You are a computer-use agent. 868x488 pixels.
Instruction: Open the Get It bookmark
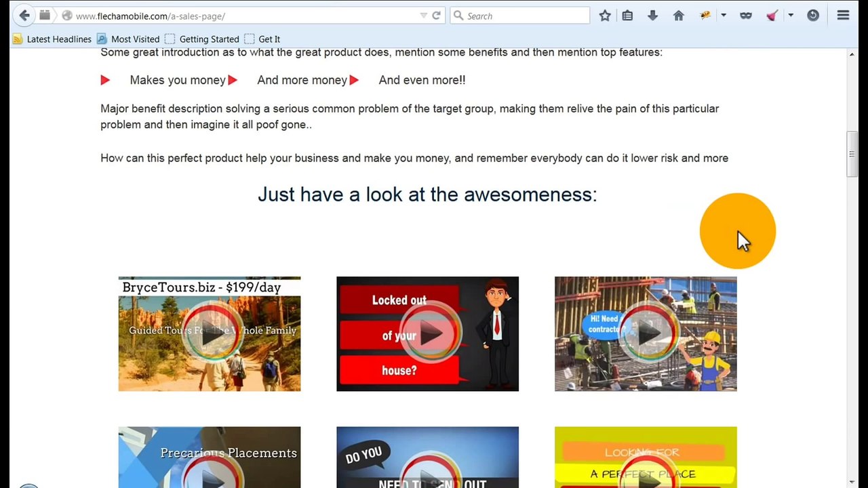click(262, 39)
